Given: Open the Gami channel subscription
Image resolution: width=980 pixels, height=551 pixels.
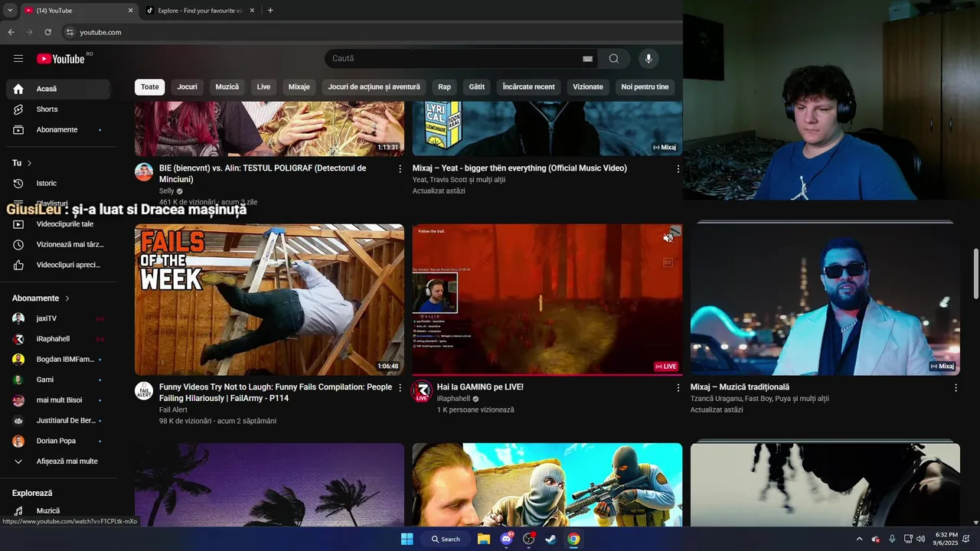Looking at the screenshot, I should click(x=58, y=380).
